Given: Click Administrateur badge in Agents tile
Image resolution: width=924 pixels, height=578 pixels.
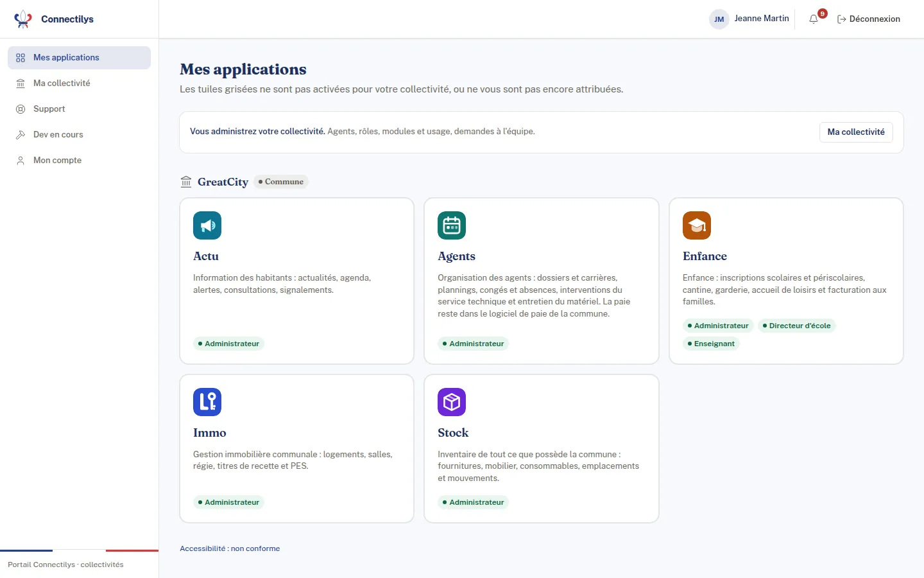Looking at the screenshot, I should coord(473,344).
